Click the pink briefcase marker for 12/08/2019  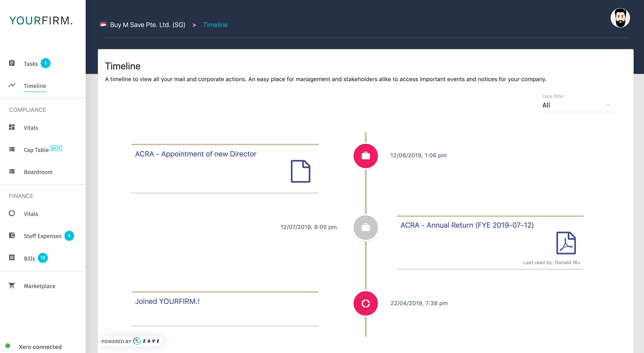[x=366, y=156]
